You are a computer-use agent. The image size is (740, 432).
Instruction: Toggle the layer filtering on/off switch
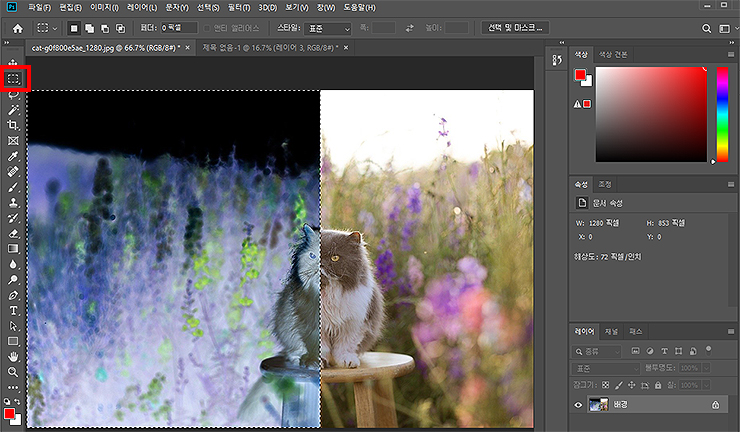(x=708, y=350)
